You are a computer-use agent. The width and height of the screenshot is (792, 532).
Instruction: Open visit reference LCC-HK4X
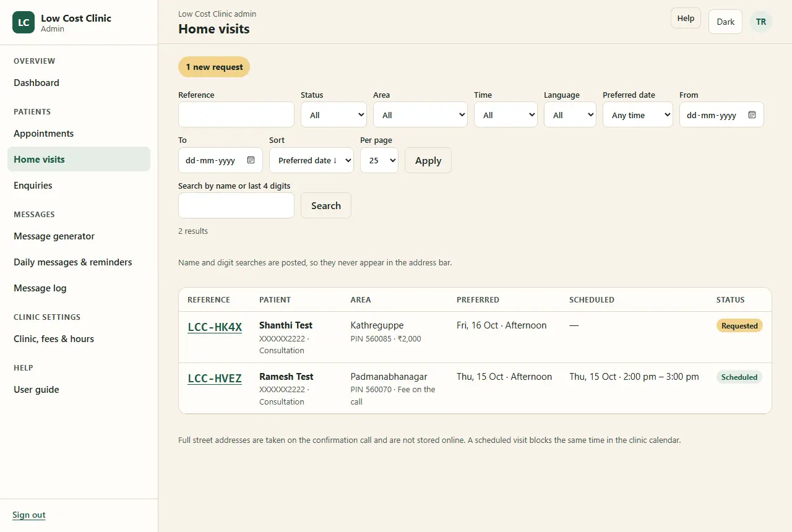pos(215,327)
